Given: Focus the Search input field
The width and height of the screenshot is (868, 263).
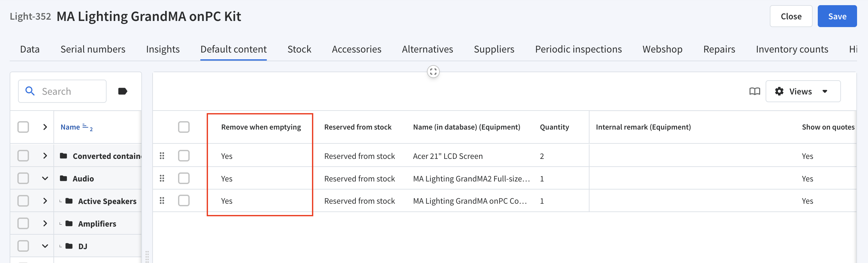Looking at the screenshot, I should [x=62, y=91].
